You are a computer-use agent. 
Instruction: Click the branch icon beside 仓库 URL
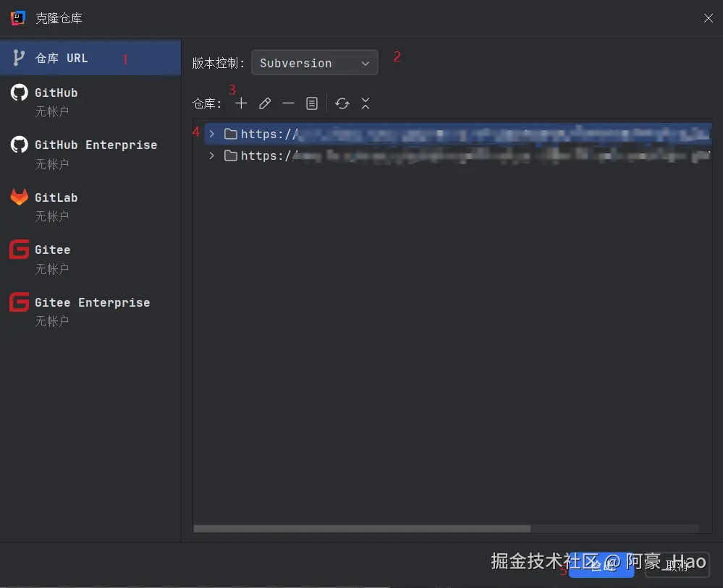pos(18,58)
